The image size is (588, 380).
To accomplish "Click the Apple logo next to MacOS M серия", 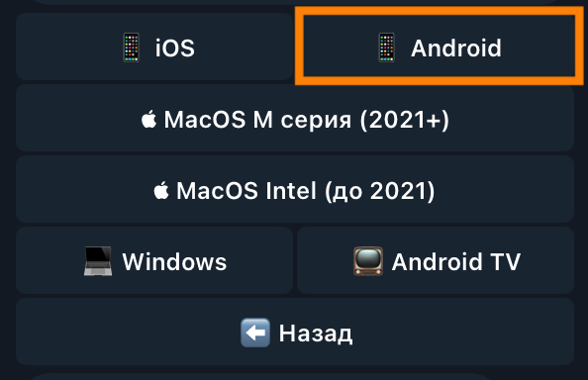I will (x=148, y=119).
